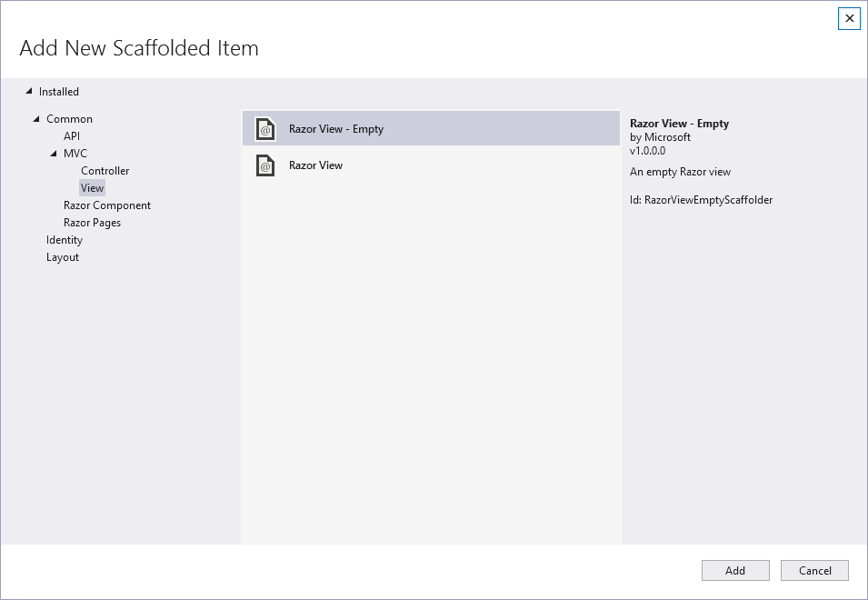This screenshot has height=600, width=868.
Task: Select the API category
Action: pyautogui.click(x=72, y=136)
